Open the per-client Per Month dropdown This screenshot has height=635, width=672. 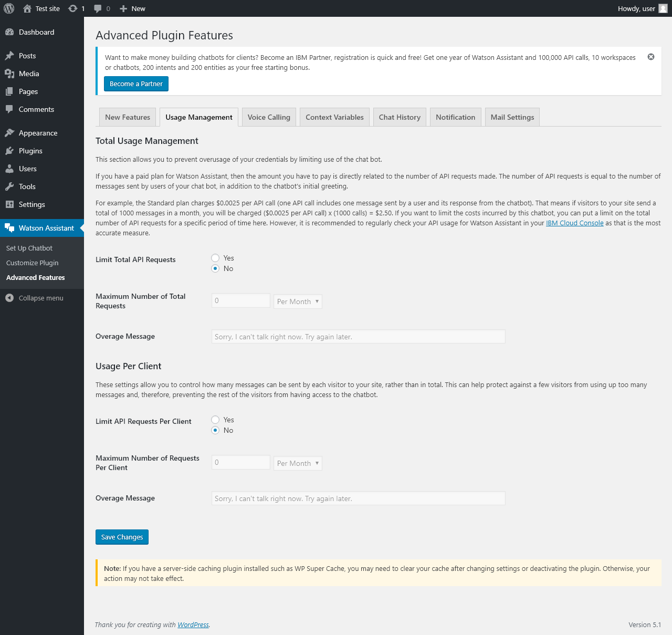(298, 463)
